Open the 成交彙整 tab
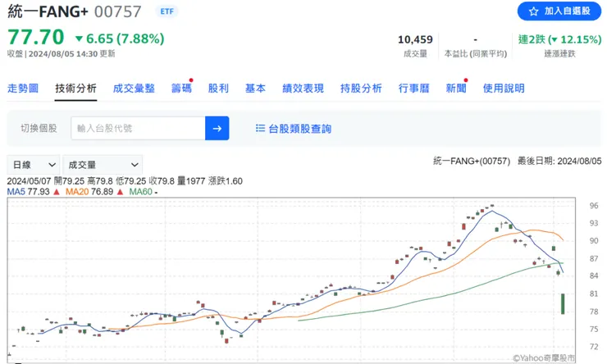Screen dimensions: 607x364 click(134, 89)
